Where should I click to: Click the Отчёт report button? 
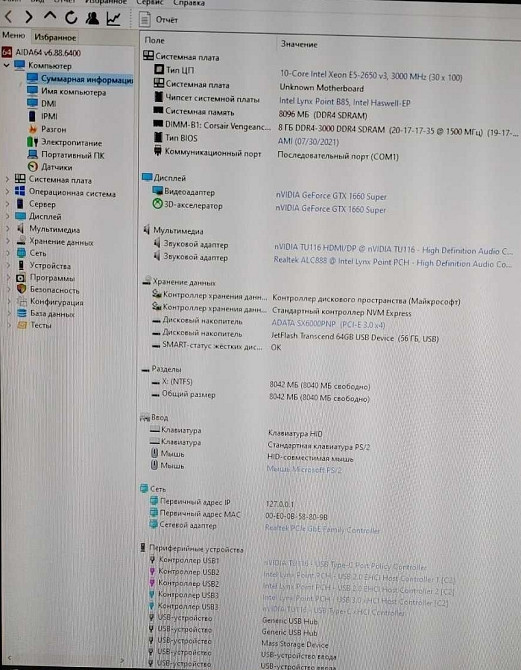(x=159, y=20)
